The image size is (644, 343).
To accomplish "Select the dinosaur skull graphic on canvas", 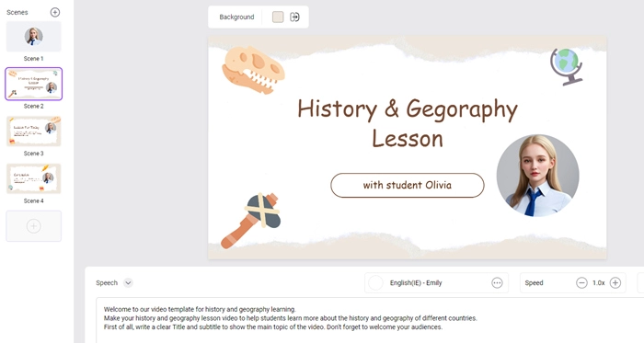I will [253, 70].
